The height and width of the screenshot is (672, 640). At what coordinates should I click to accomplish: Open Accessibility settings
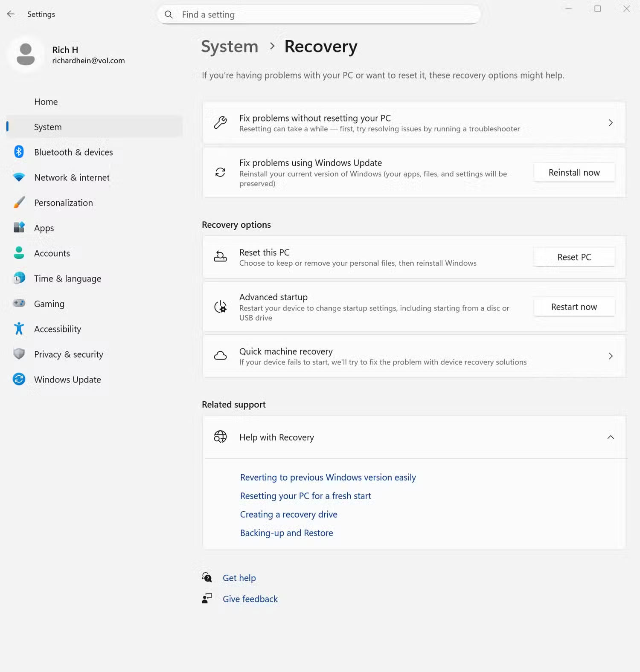[x=95, y=329]
